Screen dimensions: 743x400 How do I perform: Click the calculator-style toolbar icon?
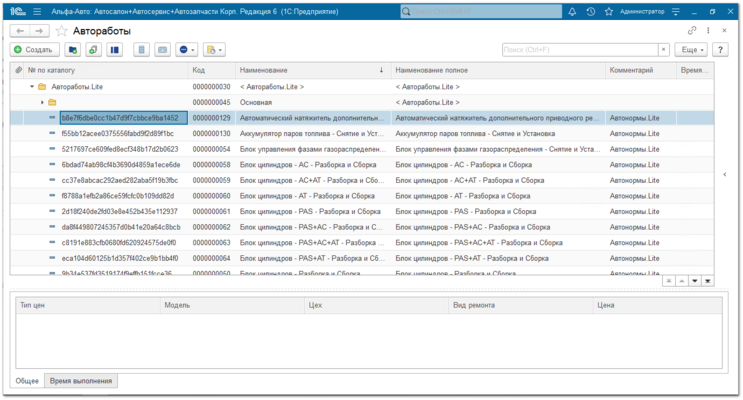(x=141, y=50)
